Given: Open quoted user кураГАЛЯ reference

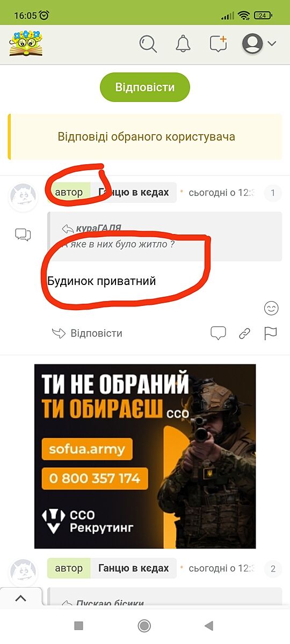Looking at the screenshot, I should point(98,228).
